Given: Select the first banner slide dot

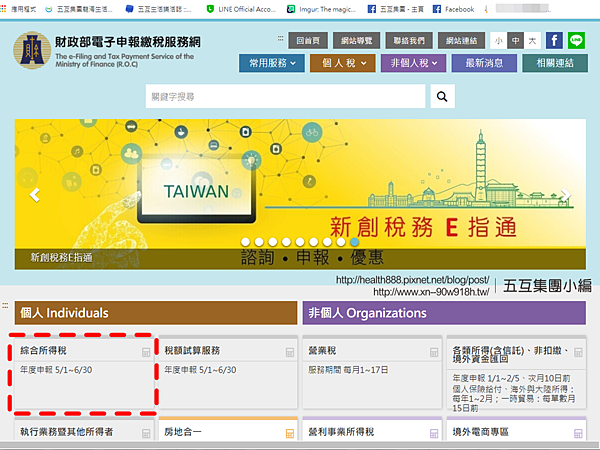Looking at the screenshot, I should tap(246, 242).
